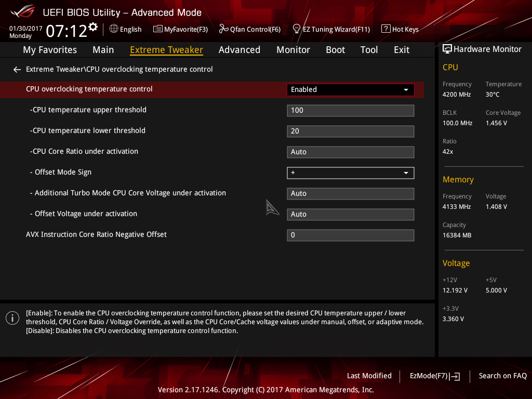Screen dimensions: 532x399
Task: Click the 1.456 V core voltage value
Action: point(496,123)
